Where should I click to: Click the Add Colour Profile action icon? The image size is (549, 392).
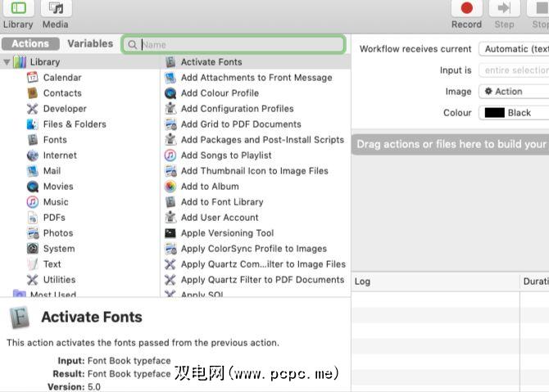(170, 93)
